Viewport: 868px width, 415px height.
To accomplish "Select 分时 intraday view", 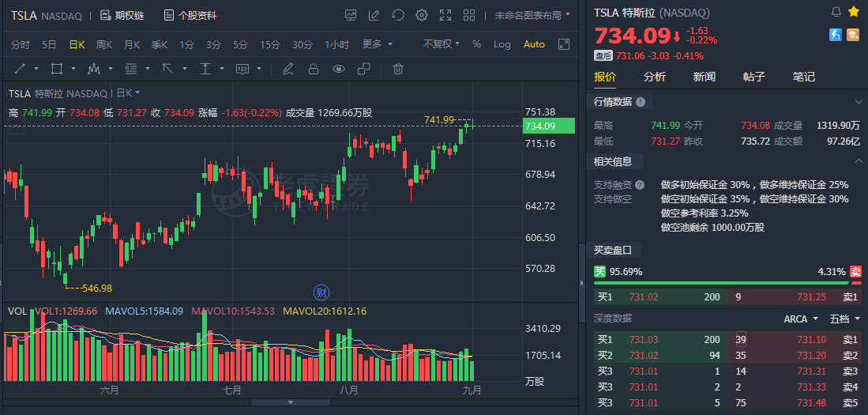I will tap(21, 44).
